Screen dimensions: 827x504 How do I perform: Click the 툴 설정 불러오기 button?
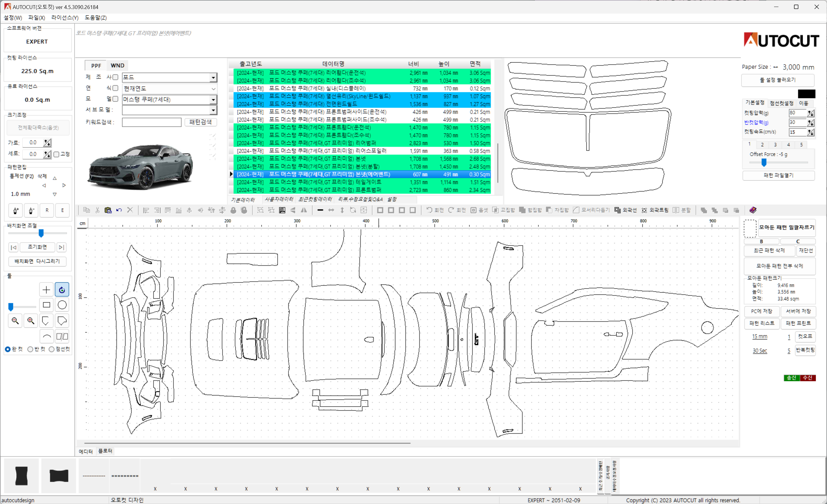click(x=778, y=80)
